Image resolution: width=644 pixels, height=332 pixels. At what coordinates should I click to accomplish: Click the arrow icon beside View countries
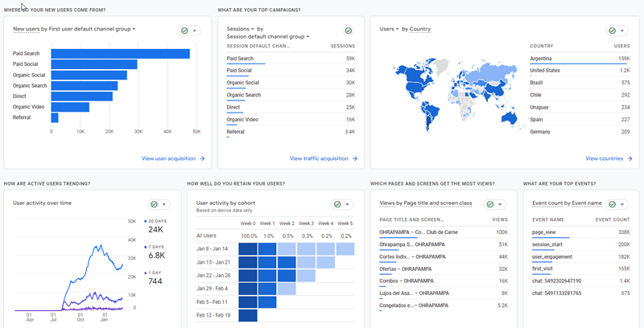(627, 158)
